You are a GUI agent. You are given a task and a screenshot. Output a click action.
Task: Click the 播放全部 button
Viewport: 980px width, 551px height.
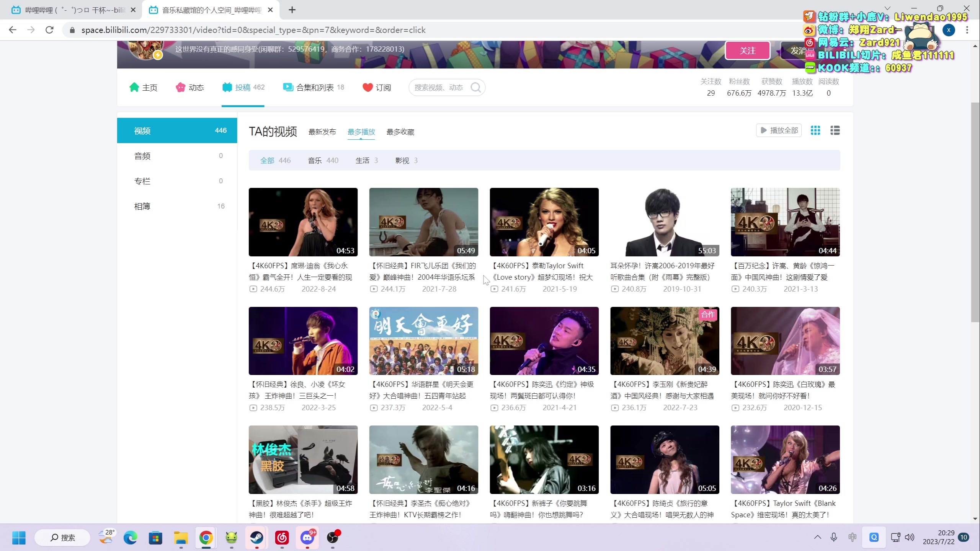(778, 130)
